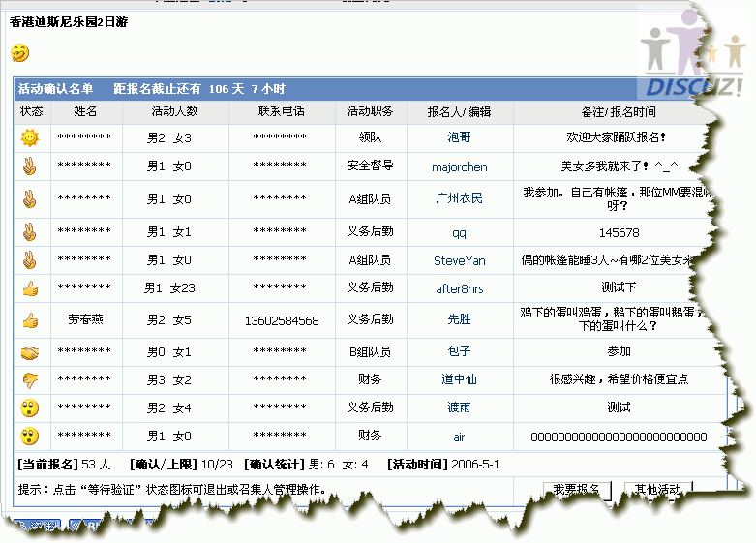Click the 我要报名 sign-up button
Screen dimensions: 756x543
577,490
